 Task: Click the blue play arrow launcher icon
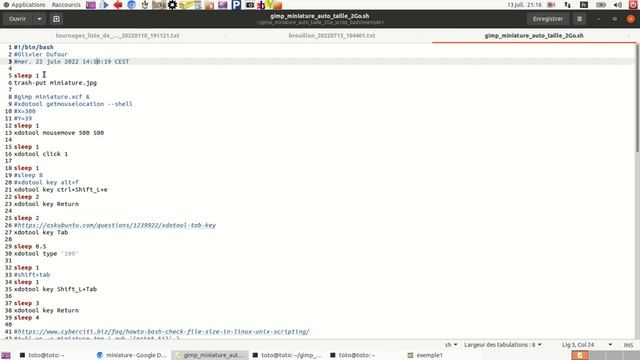click(x=104, y=5)
